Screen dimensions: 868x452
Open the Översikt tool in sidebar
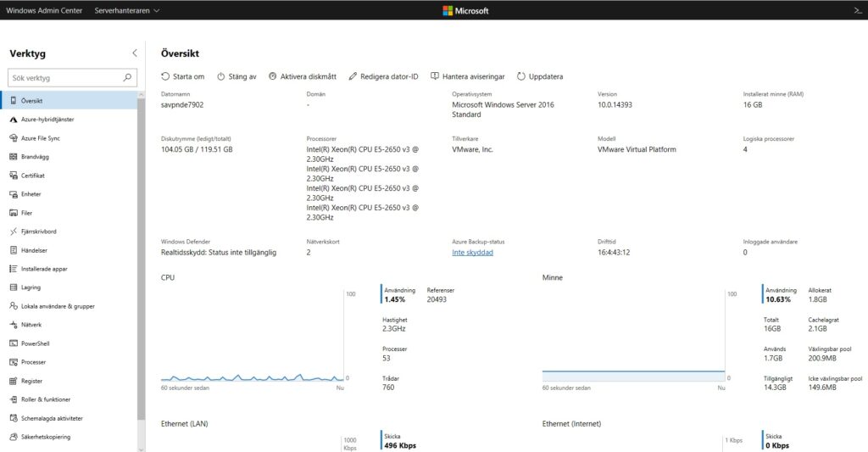[x=70, y=101]
